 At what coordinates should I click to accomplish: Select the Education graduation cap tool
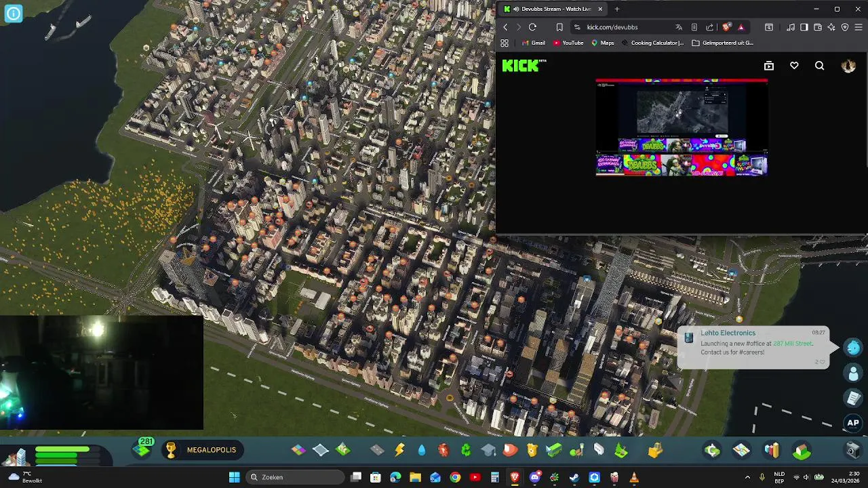pyautogui.click(x=488, y=450)
